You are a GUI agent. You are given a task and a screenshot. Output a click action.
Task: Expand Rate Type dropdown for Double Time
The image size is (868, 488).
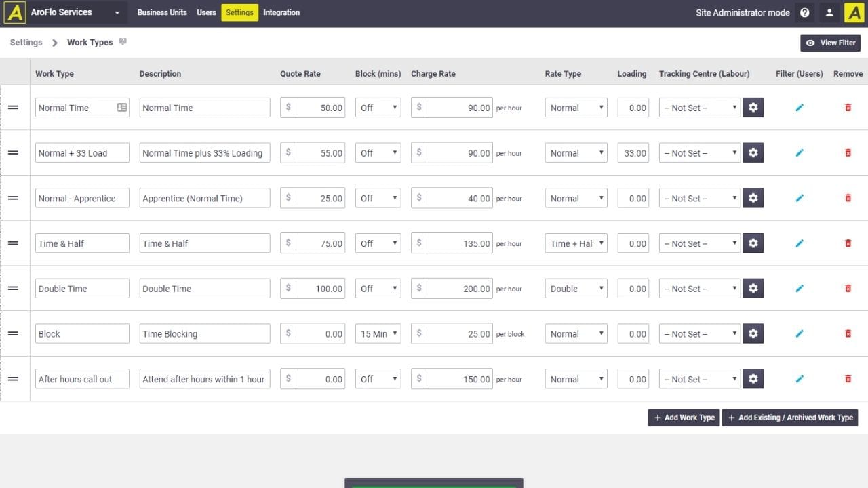coord(576,289)
